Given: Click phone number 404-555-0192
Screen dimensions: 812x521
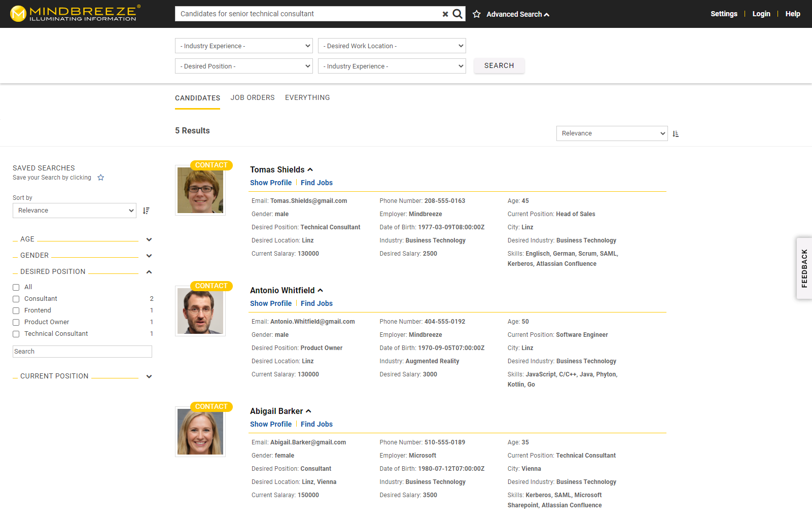Looking at the screenshot, I should click(x=445, y=322).
